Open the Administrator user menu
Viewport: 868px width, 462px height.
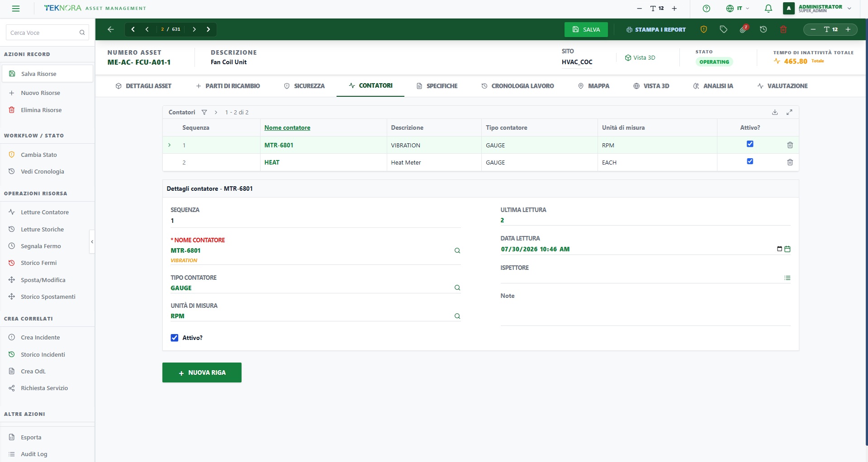(818, 9)
